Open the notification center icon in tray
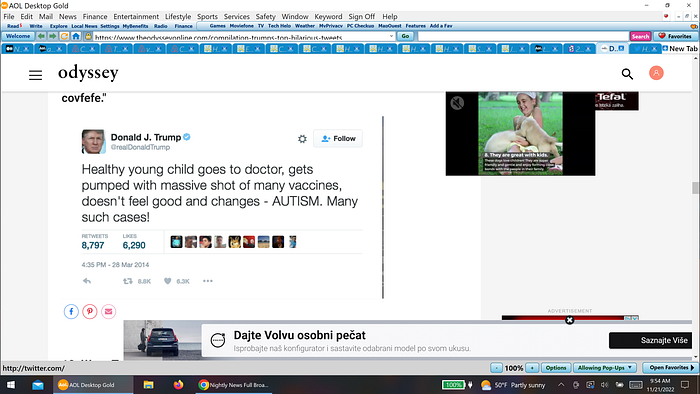The image size is (700, 394). 685,385
